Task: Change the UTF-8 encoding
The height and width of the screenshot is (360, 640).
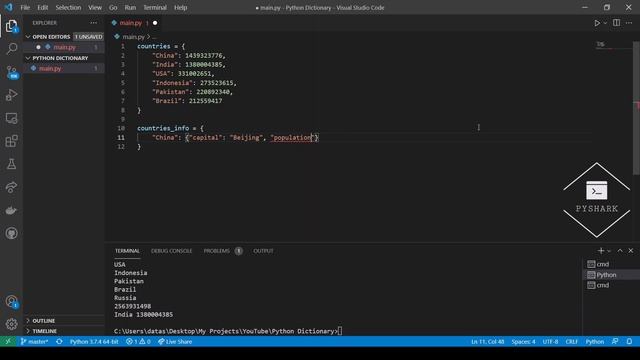Action: point(550,342)
